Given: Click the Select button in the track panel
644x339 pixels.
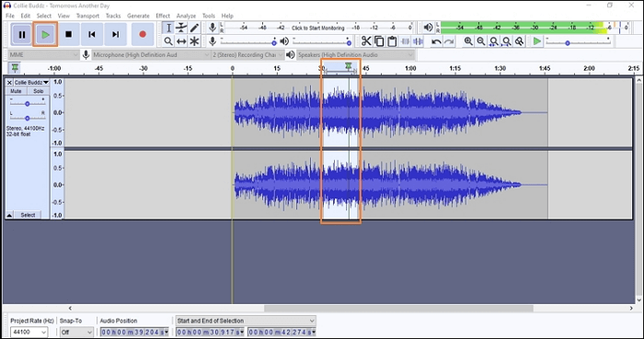Looking at the screenshot, I should (28, 215).
